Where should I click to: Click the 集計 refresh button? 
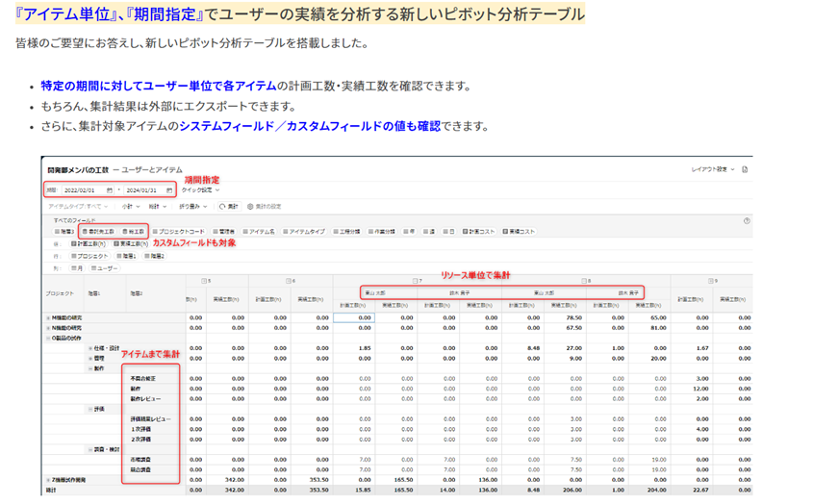click(229, 207)
